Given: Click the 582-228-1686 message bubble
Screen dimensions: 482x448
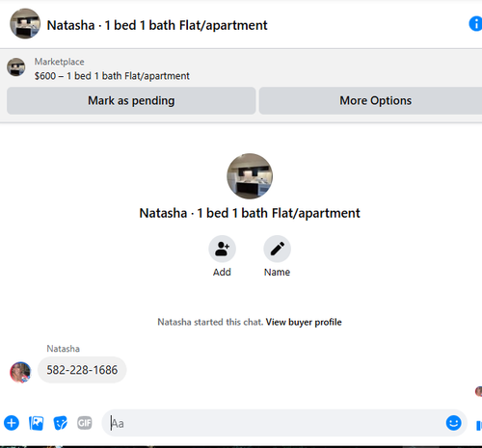Looking at the screenshot, I should tap(82, 370).
